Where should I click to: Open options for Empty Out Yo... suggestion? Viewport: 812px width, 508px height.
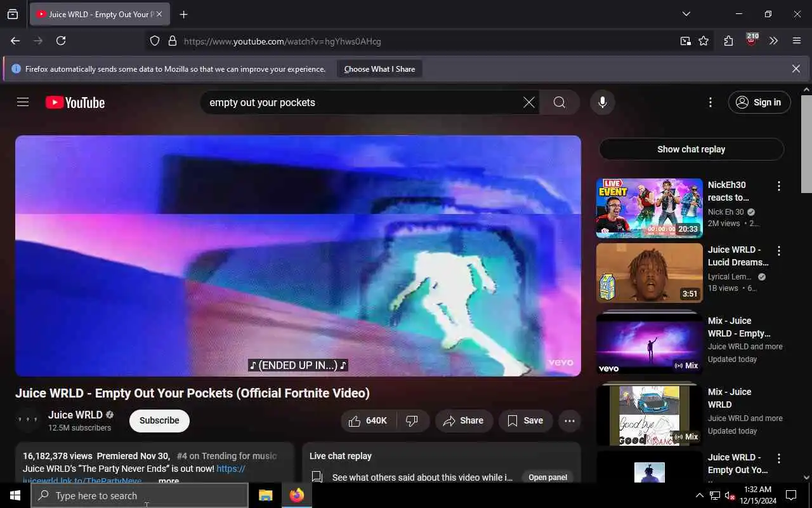point(779,458)
